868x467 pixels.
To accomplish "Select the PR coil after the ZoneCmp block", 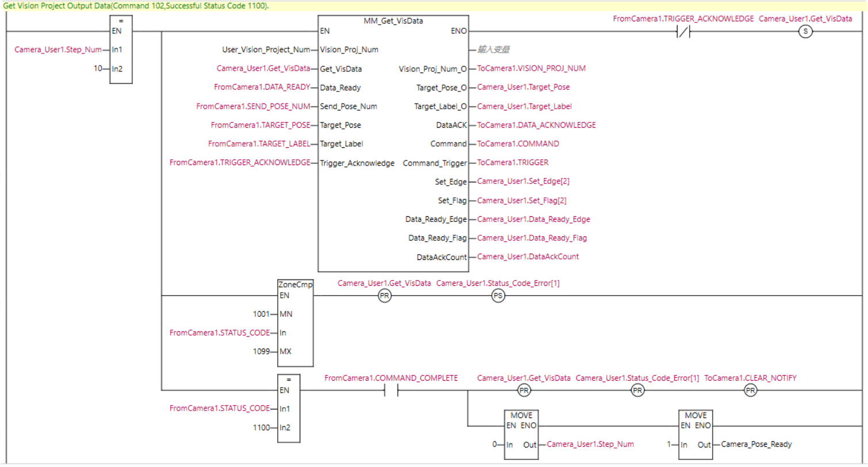I will pyautogui.click(x=384, y=296).
